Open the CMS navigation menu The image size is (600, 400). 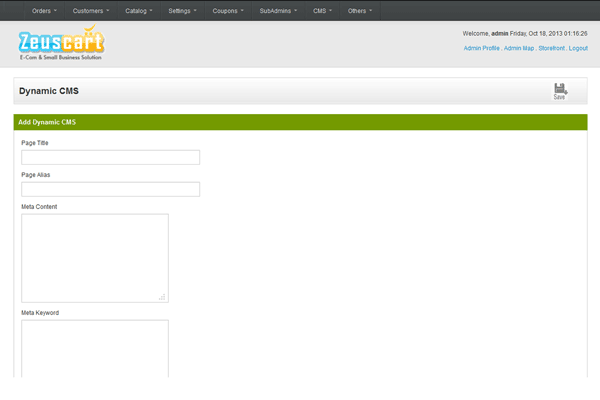(323, 10)
